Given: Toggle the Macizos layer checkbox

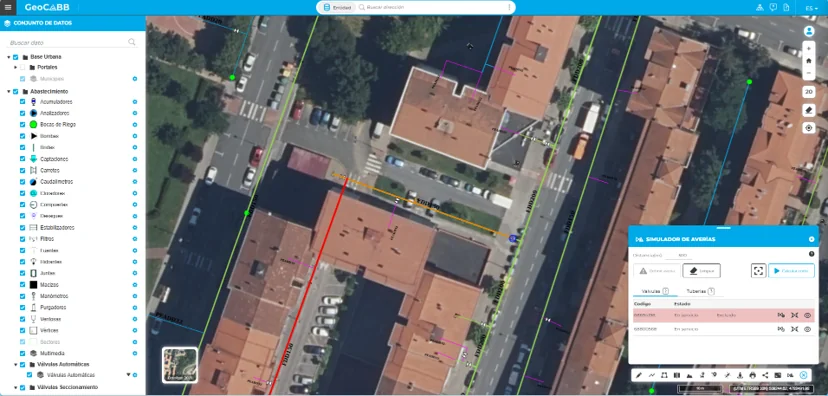Looking at the screenshot, I should click(22, 285).
